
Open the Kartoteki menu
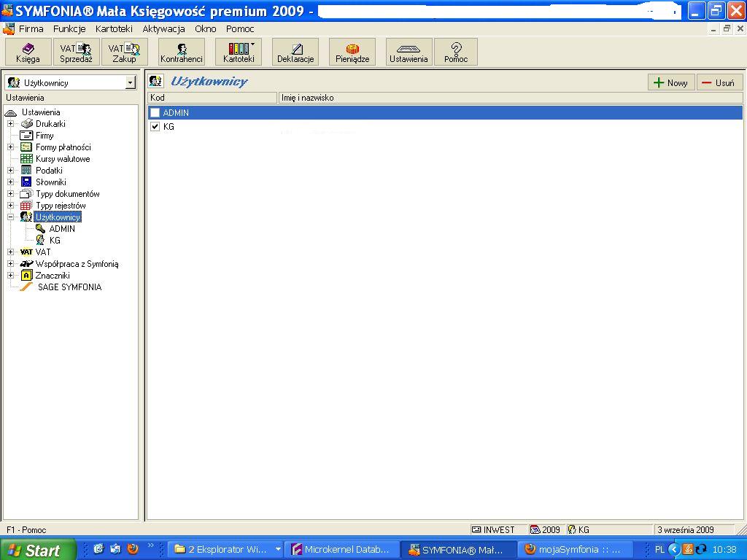(x=114, y=29)
